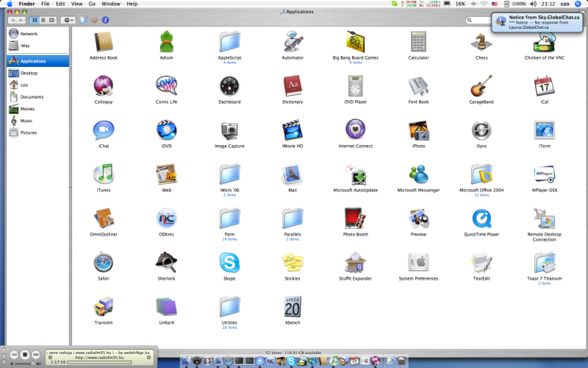The width and height of the screenshot is (588, 368).
Task: Open the Colloquy app icon
Action: [x=104, y=85]
